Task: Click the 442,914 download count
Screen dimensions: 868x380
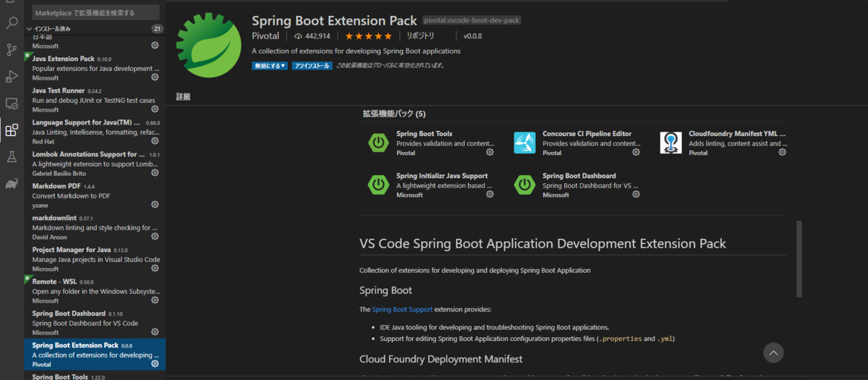Action: 312,35
